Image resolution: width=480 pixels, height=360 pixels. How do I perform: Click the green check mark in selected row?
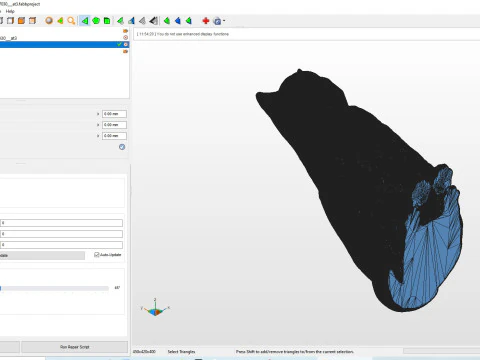(x=119, y=44)
